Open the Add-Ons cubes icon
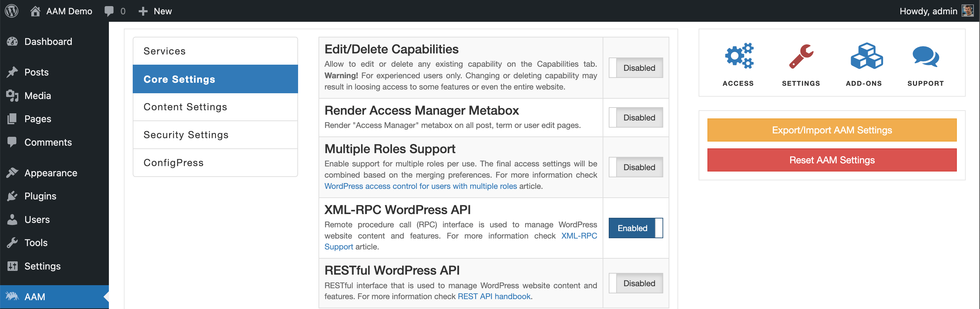980x309 pixels. click(867, 56)
